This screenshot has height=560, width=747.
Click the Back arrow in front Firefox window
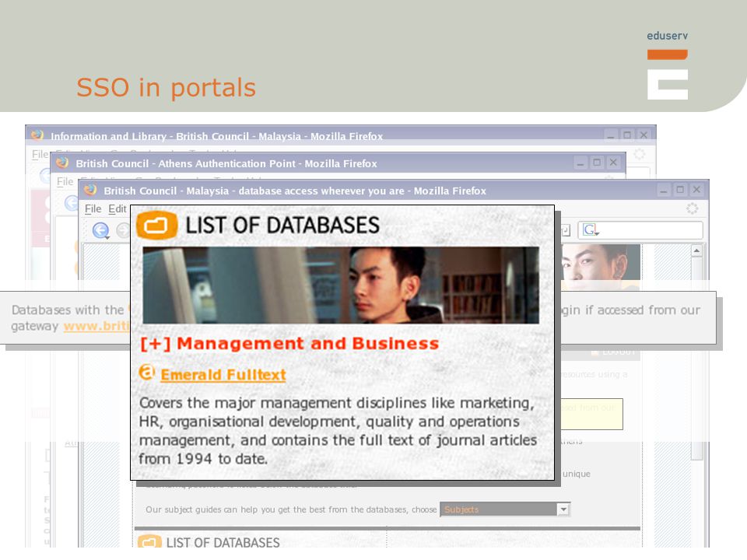coord(100,230)
